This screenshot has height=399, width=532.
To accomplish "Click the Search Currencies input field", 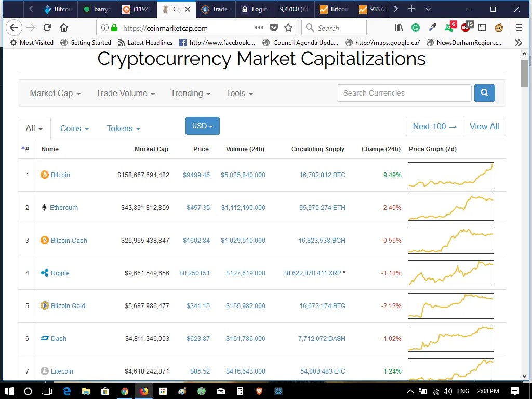I will 404,93.
